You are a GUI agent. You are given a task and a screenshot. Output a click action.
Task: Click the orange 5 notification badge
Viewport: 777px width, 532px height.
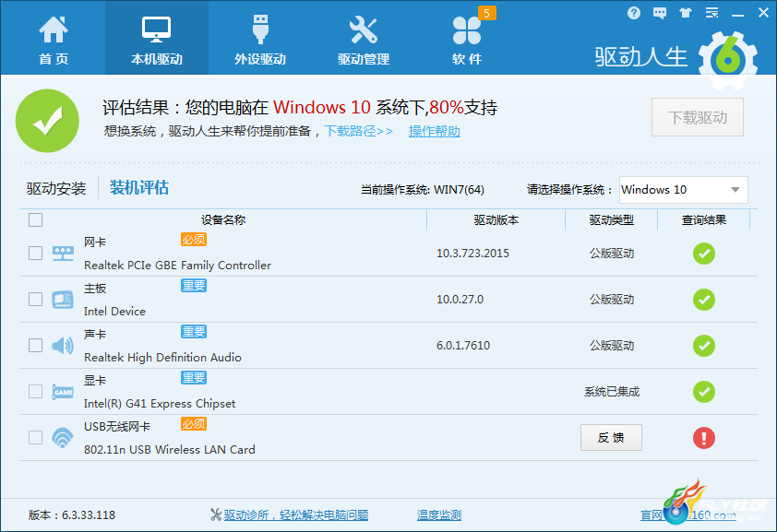(x=486, y=13)
